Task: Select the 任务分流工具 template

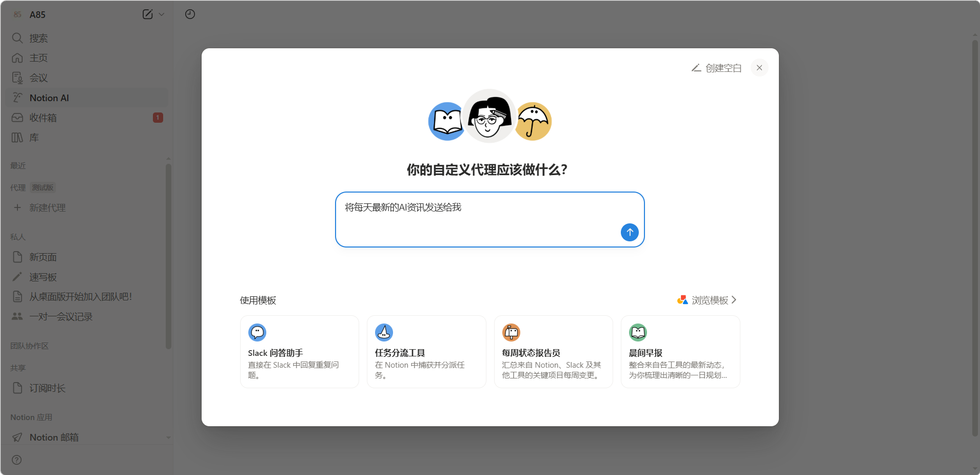Action: pyautogui.click(x=426, y=352)
